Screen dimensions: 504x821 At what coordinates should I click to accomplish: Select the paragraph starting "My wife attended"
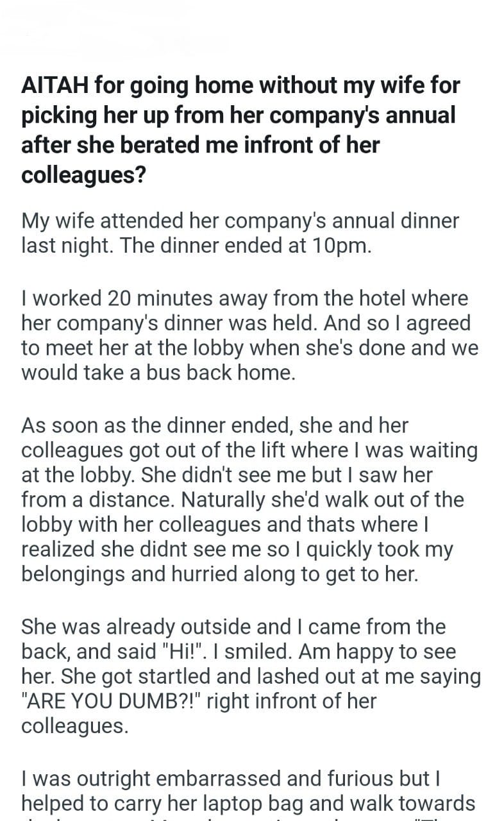point(240,233)
